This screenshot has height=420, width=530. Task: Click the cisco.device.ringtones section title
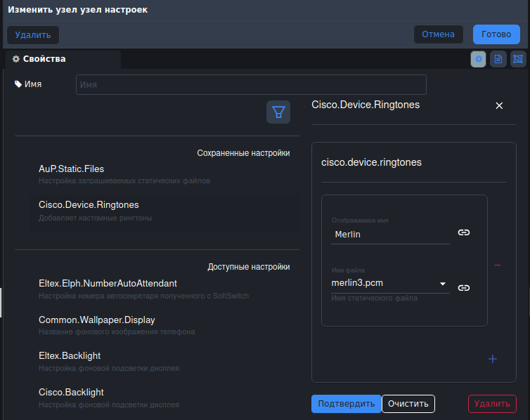pos(371,162)
